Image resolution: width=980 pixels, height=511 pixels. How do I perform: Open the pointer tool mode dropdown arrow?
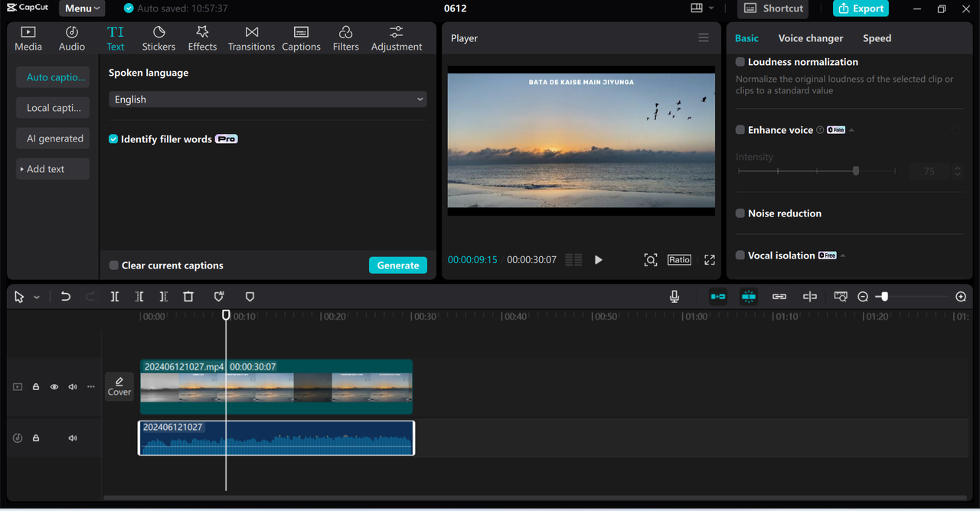click(37, 297)
